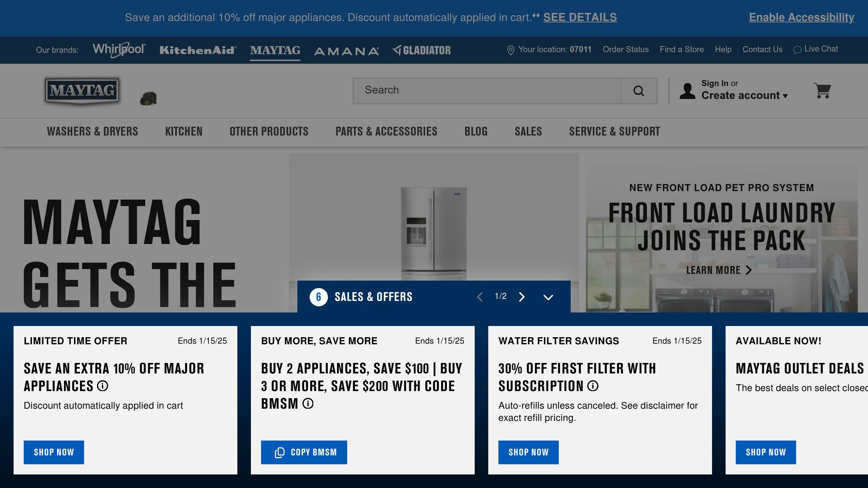
Task: Open the Help link
Action: click(723, 49)
